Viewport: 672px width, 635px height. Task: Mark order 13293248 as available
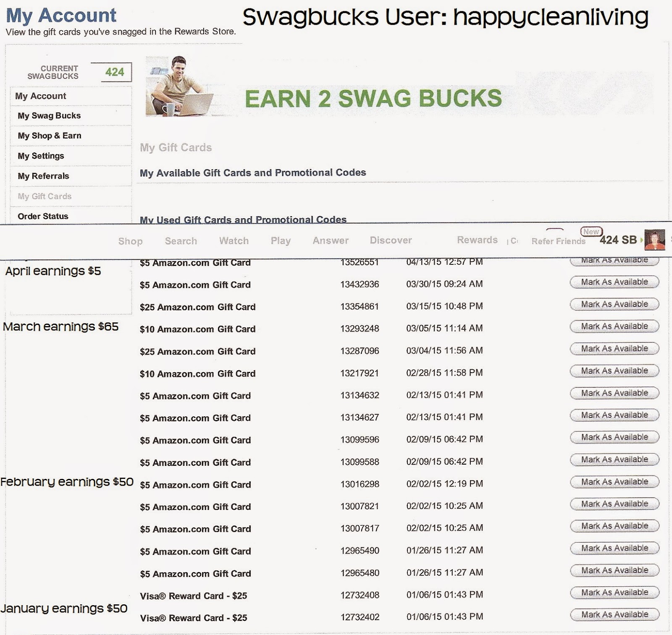(614, 327)
